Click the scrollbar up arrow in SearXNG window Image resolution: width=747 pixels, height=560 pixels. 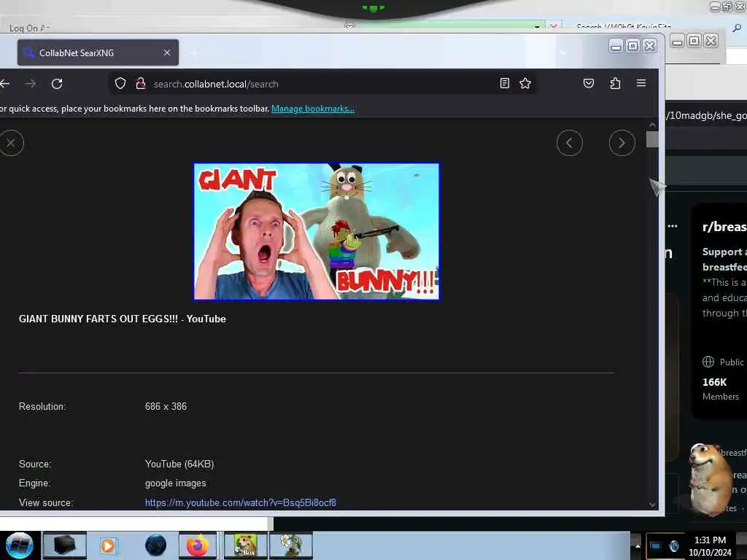[652, 125]
